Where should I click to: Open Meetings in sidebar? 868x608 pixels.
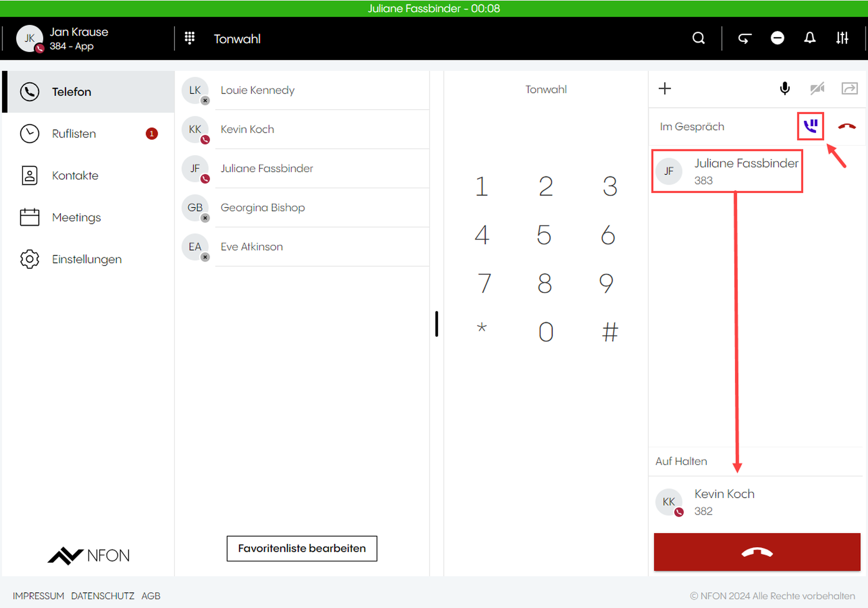click(76, 217)
